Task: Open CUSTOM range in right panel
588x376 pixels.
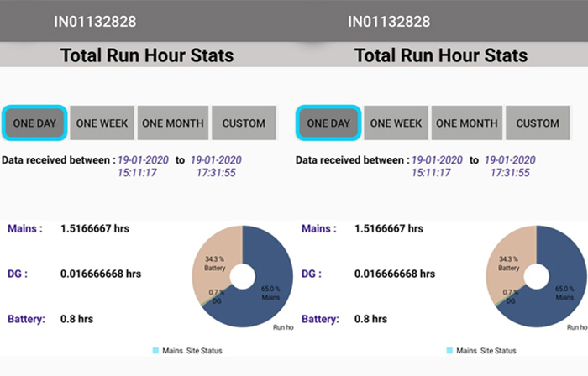Action: [538, 123]
